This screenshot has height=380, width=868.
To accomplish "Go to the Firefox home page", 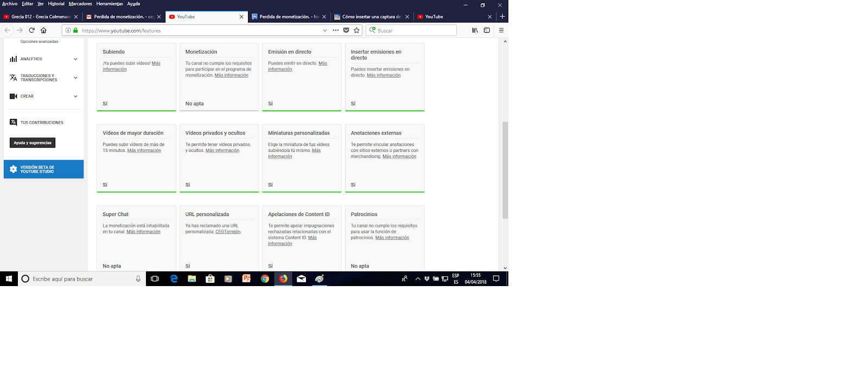I will [44, 30].
